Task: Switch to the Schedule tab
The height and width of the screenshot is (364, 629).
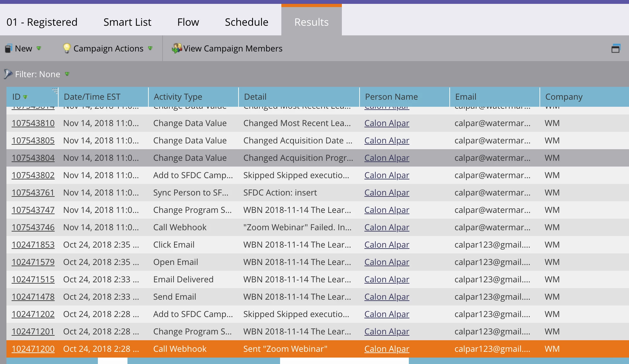Action: (246, 22)
